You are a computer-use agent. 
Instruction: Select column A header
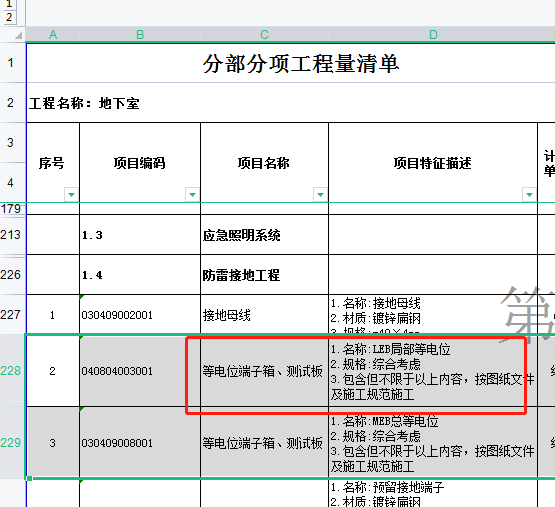point(53,34)
